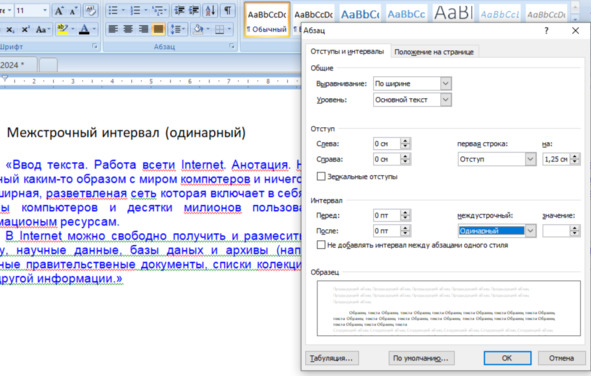Adjust the После spacing stepper
The image size is (591, 376).
pyautogui.click(x=405, y=231)
